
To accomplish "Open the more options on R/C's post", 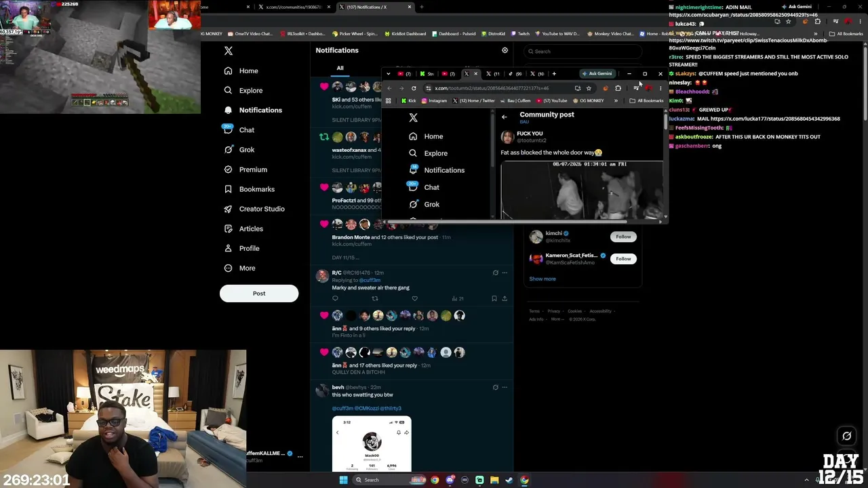I will pos(505,272).
